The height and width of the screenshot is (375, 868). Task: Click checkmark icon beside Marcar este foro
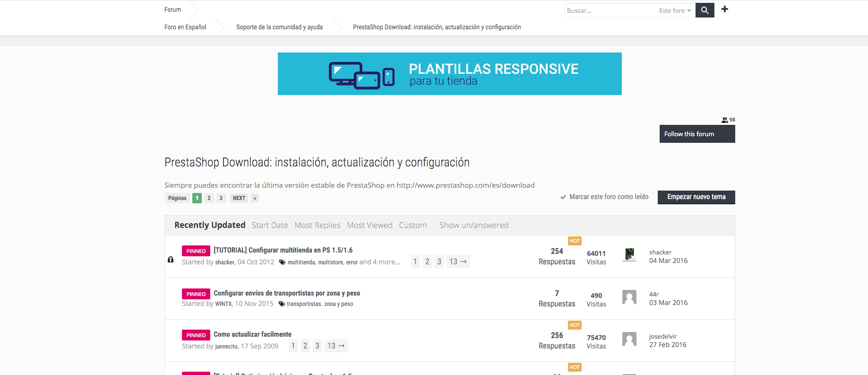563,197
